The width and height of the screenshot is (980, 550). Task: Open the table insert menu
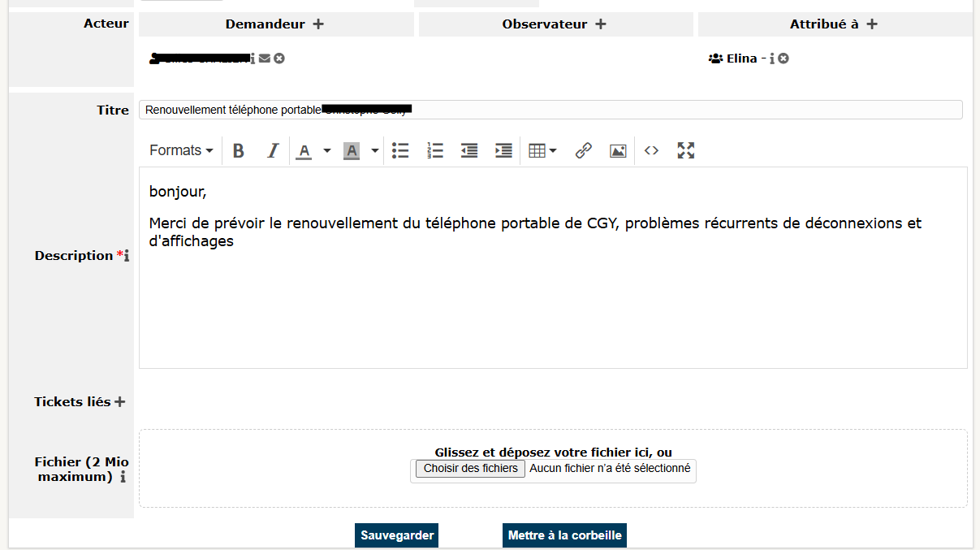click(x=542, y=150)
